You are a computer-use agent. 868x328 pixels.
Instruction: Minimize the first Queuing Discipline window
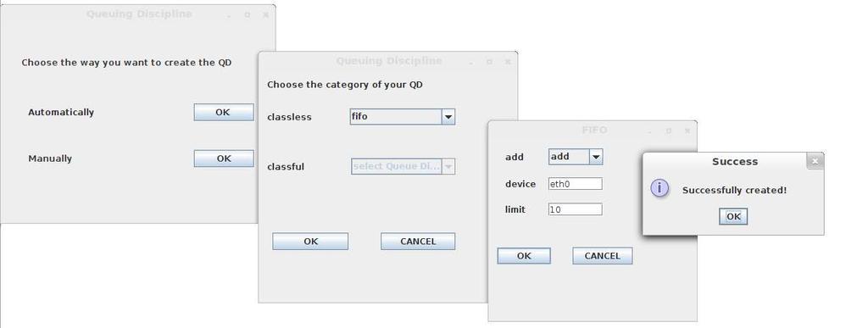(x=229, y=15)
